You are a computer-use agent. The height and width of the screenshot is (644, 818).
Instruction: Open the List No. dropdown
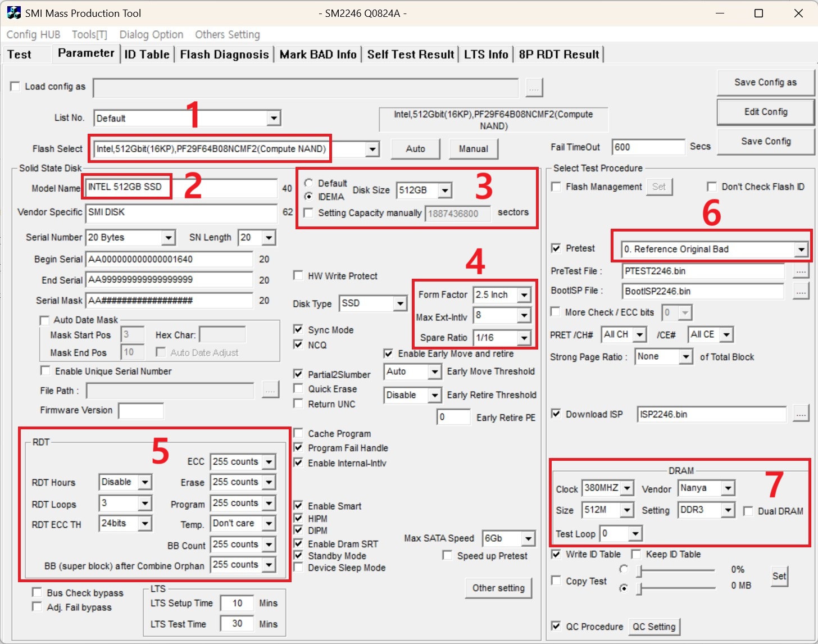[x=274, y=118]
